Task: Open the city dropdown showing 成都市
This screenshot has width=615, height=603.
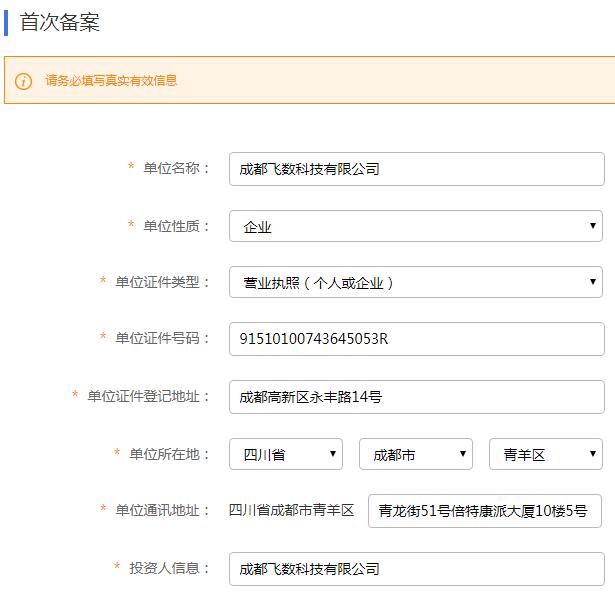Action: (x=416, y=454)
